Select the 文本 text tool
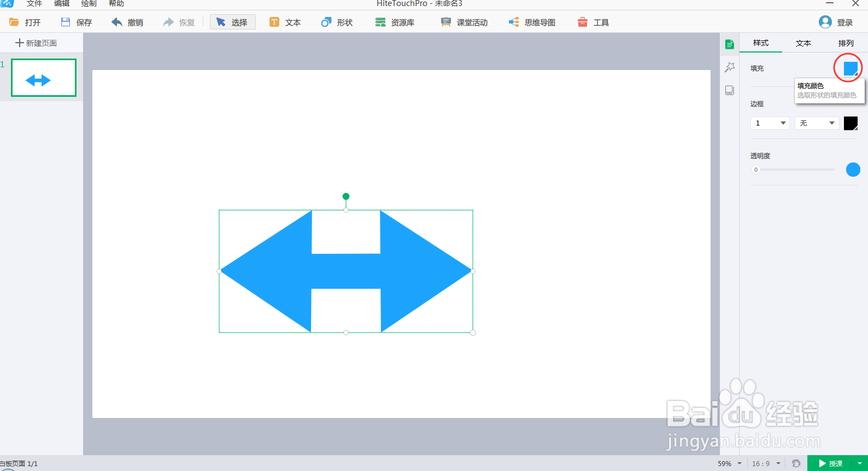 (285, 22)
